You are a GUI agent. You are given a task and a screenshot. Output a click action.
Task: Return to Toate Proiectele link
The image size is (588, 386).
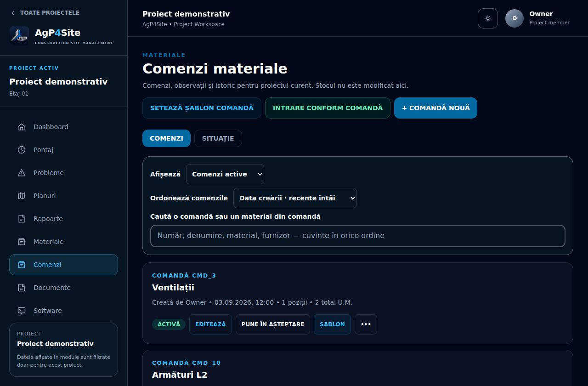click(x=45, y=13)
